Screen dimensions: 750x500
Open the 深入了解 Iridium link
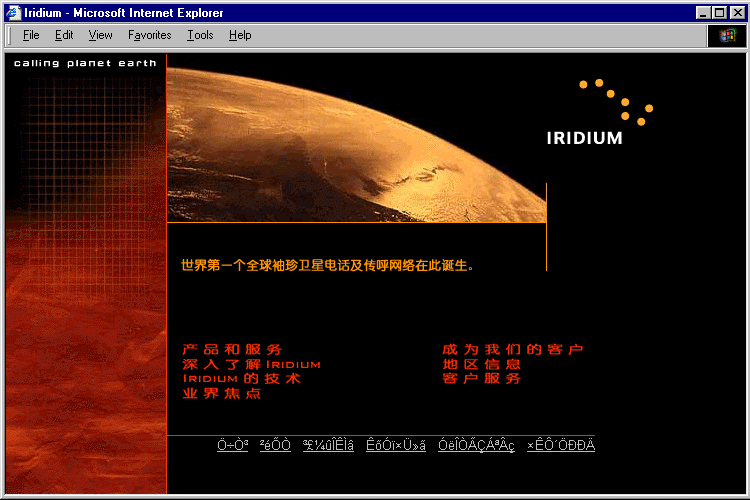pos(251,365)
